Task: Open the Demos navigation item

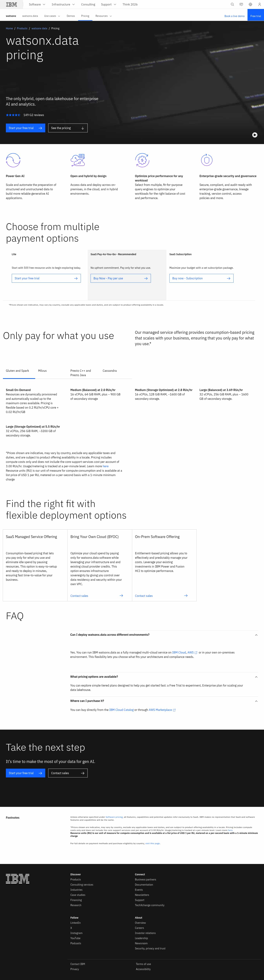Action: coord(71,16)
